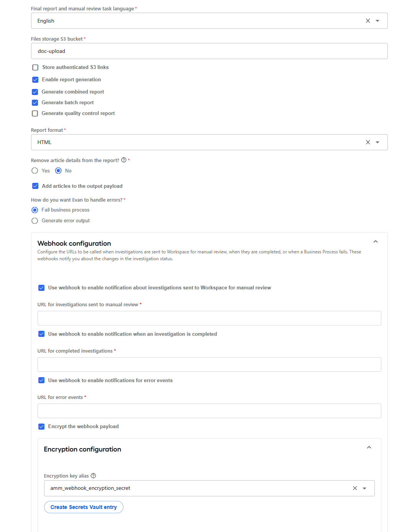Collapse the Webhook configuration section

pos(376,241)
